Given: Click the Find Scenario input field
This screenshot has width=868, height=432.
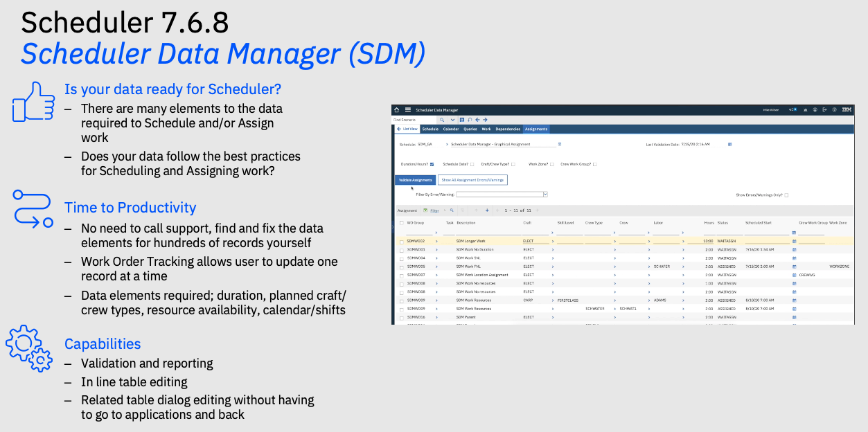Looking at the screenshot, I should click(x=414, y=120).
